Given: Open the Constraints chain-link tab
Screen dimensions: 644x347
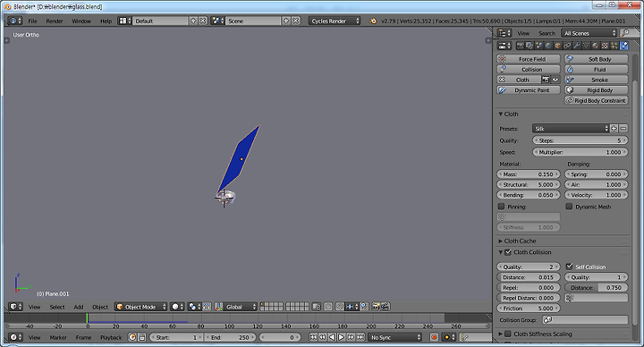Looking at the screenshot, I should pos(568,46).
